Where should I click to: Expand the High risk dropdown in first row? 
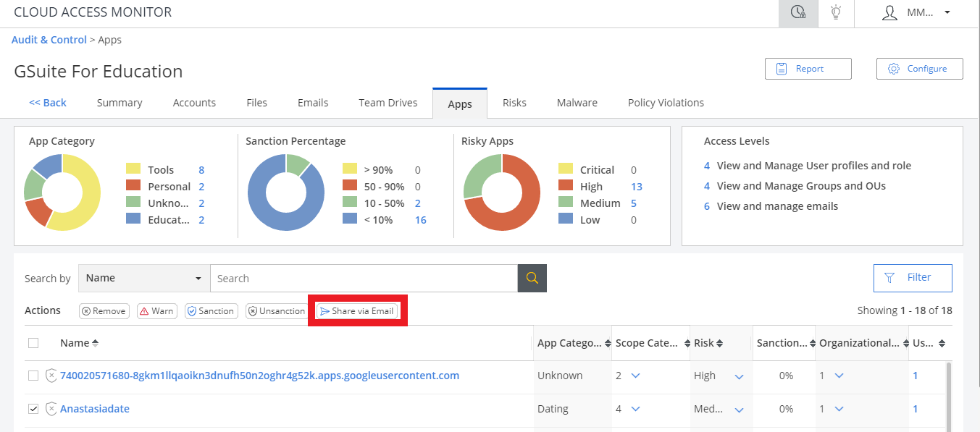pos(739,376)
